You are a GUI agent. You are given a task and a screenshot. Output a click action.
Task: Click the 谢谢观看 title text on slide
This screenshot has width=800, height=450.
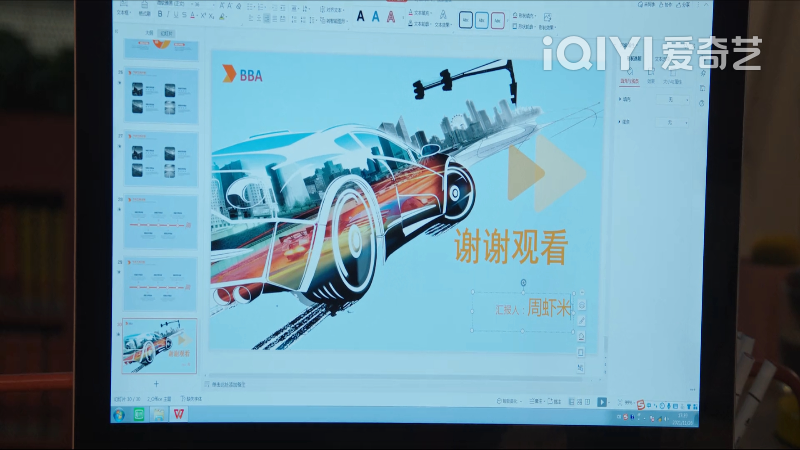click(x=511, y=247)
